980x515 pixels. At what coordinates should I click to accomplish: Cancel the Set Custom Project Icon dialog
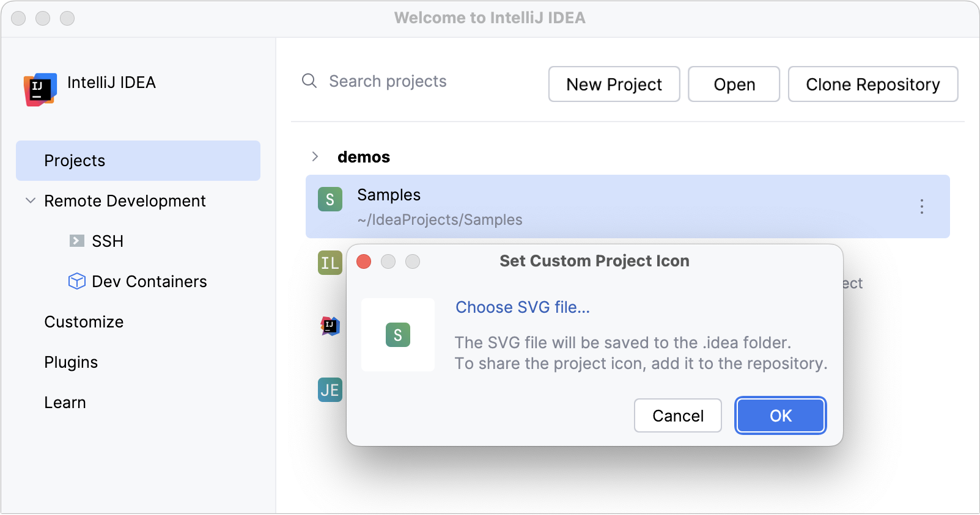[677, 415]
